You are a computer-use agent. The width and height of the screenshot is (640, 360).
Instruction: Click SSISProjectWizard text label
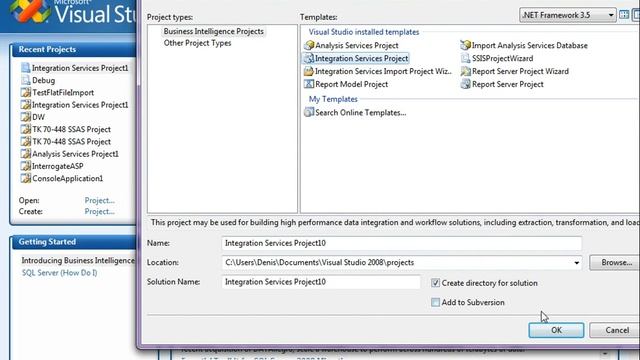coord(502,58)
